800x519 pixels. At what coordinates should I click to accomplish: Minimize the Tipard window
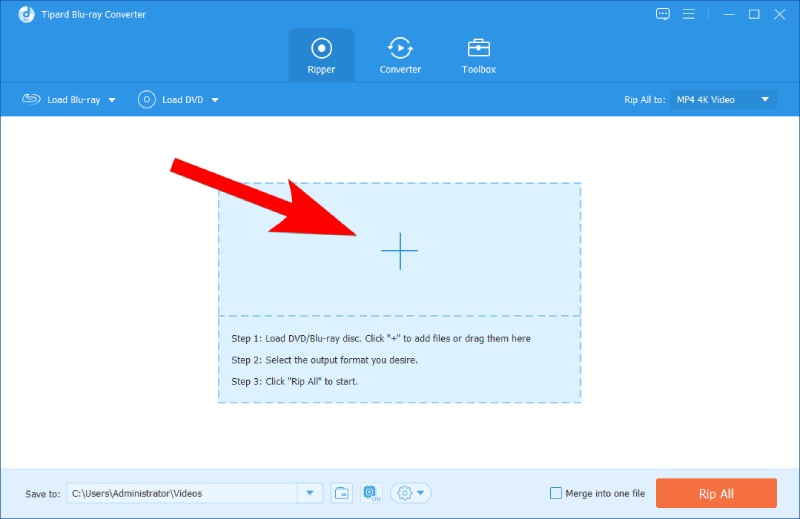pos(729,14)
